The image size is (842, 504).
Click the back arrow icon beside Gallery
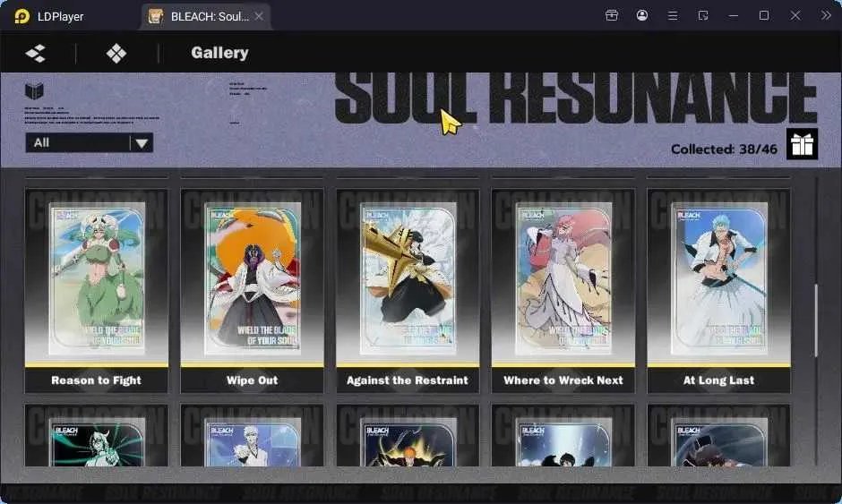click(x=36, y=53)
